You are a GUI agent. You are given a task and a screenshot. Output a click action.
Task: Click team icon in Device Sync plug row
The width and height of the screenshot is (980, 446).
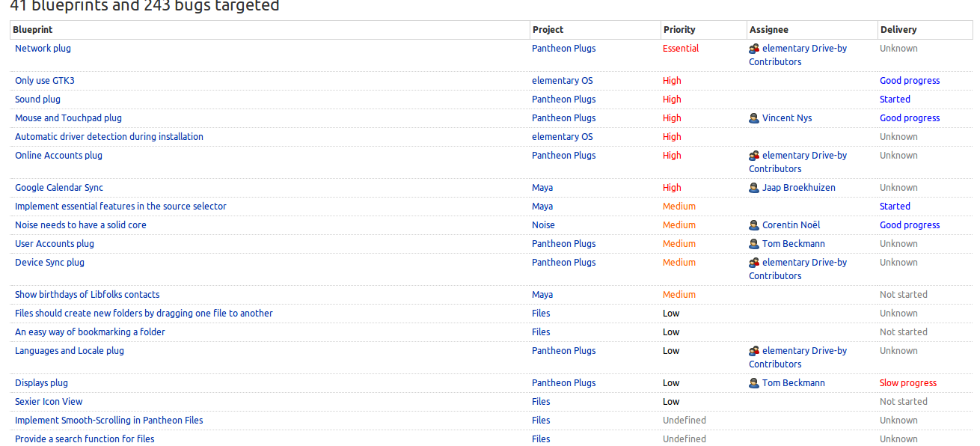[x=754, y=263]
